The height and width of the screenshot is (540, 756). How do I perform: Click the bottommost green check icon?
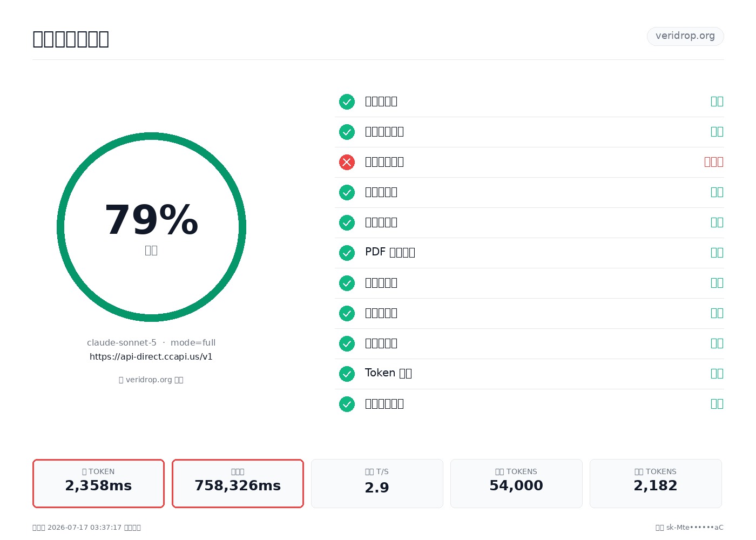tap(347, 404)
